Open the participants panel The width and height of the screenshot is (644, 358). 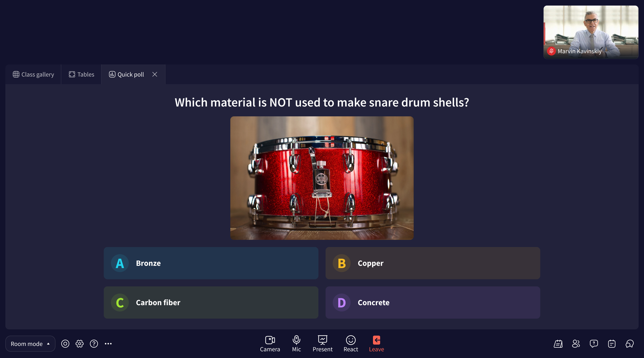576,344
